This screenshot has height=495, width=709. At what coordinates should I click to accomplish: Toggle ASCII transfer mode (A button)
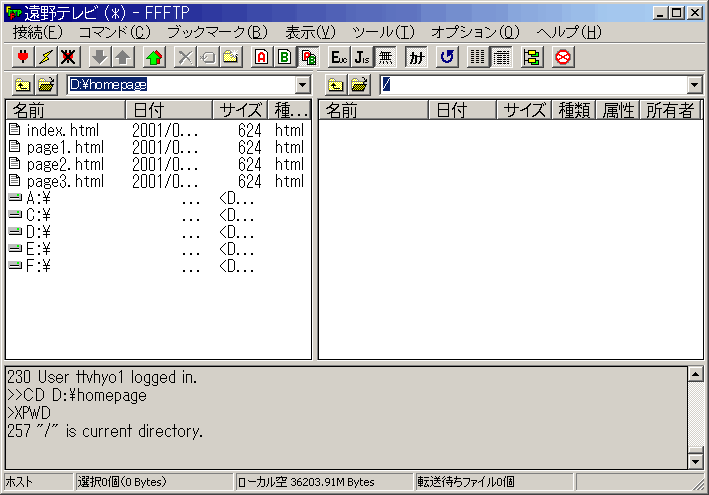(261, 57)
